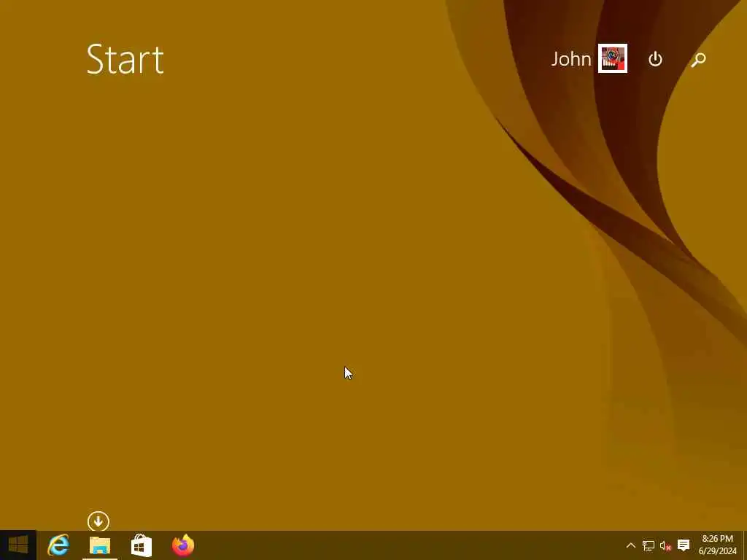The width and height of the screenshot is (747, 560).
Task: Open the Windows Store taskbar icon
Action: coord(142,545)
